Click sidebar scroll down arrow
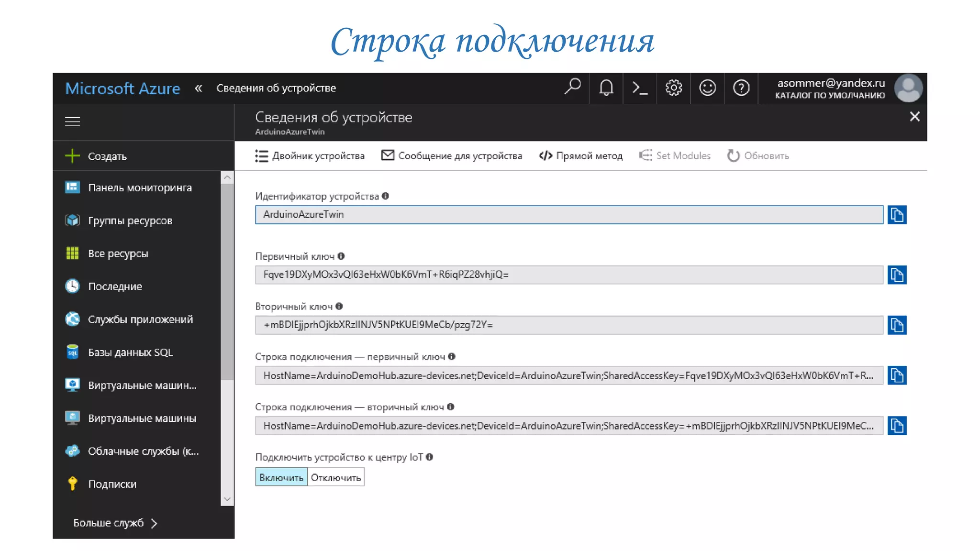Image resolution: width=980 pixels, height=551 pixels. pos(227,499)
